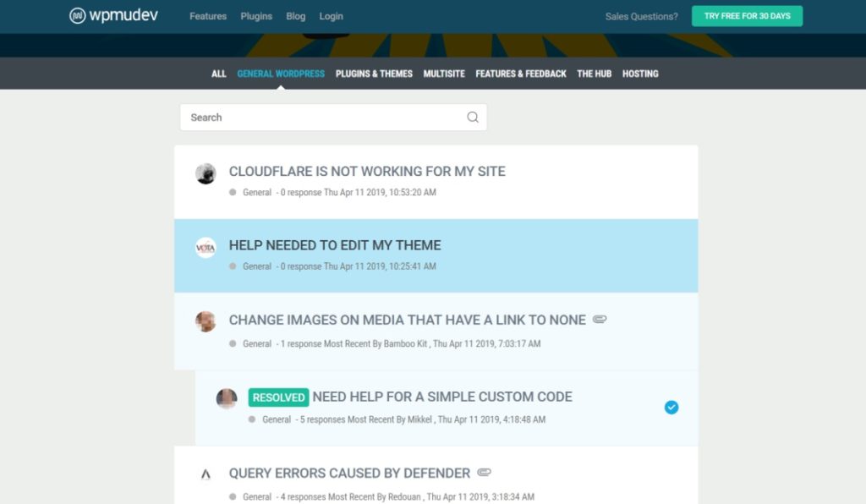The width and height of the screenshot is (866, 504).
Task: Click the blue checkmark on the resolved topic
Action: 671,407
